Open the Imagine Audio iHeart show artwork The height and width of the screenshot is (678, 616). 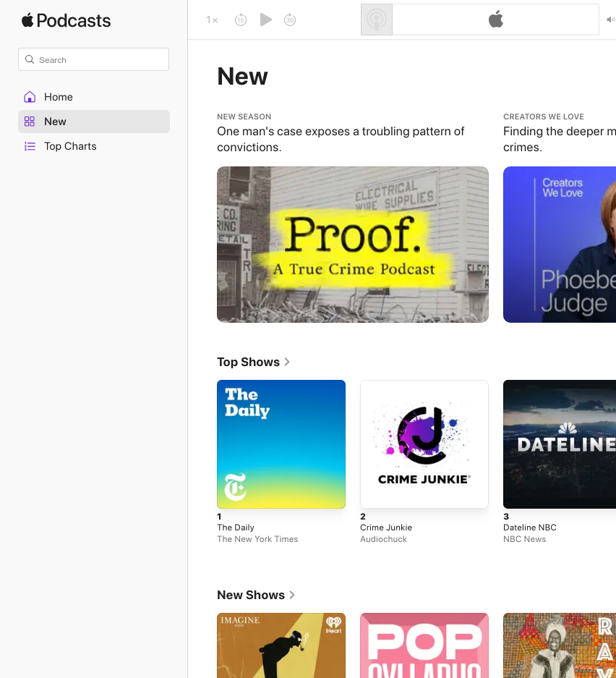pos(281,645)
